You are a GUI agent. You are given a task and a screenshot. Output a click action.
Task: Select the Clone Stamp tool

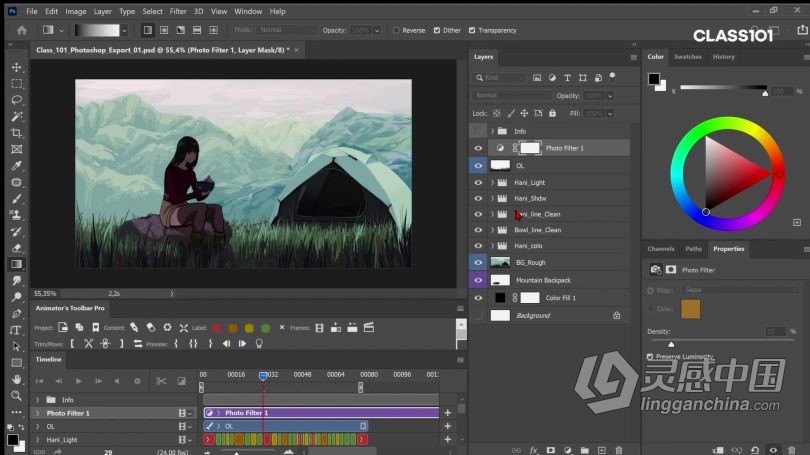tap(17, 215)
